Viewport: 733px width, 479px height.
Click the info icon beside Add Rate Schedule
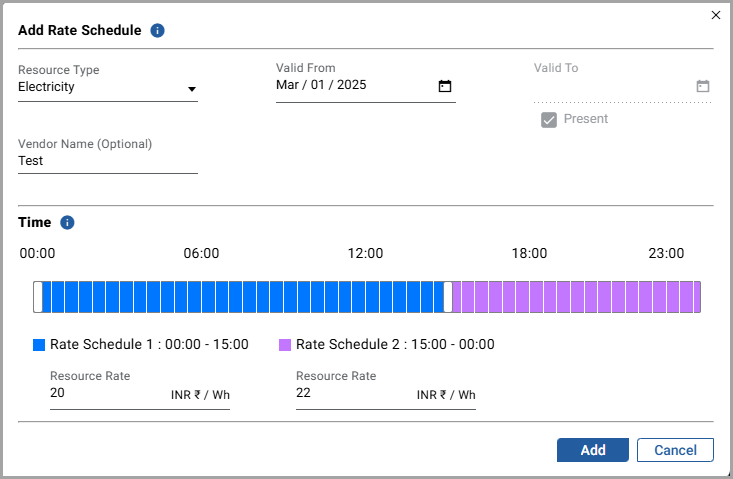(157, 30)
